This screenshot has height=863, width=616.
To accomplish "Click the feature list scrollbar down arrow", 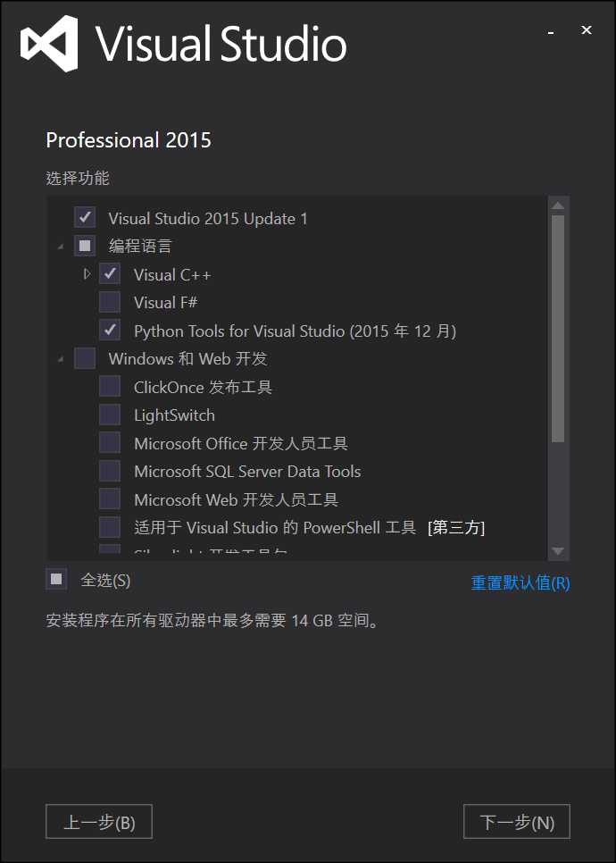I will click(x=558, y=551).
